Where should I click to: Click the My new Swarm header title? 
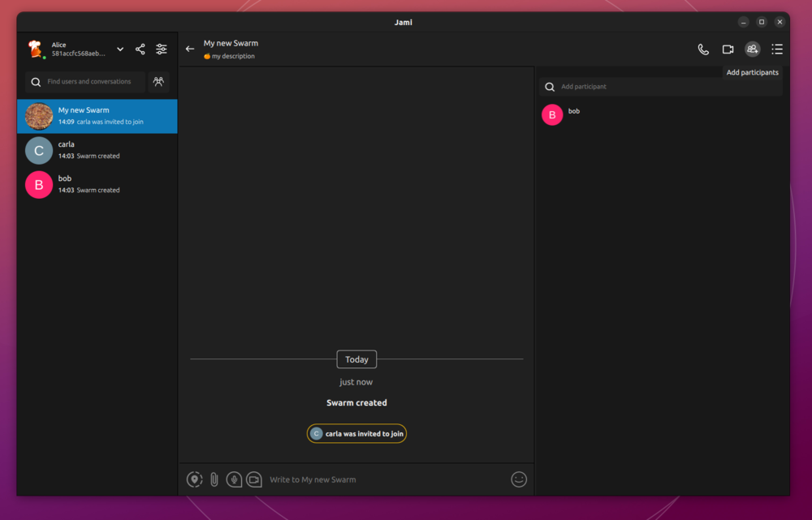[x=231, y=44]
